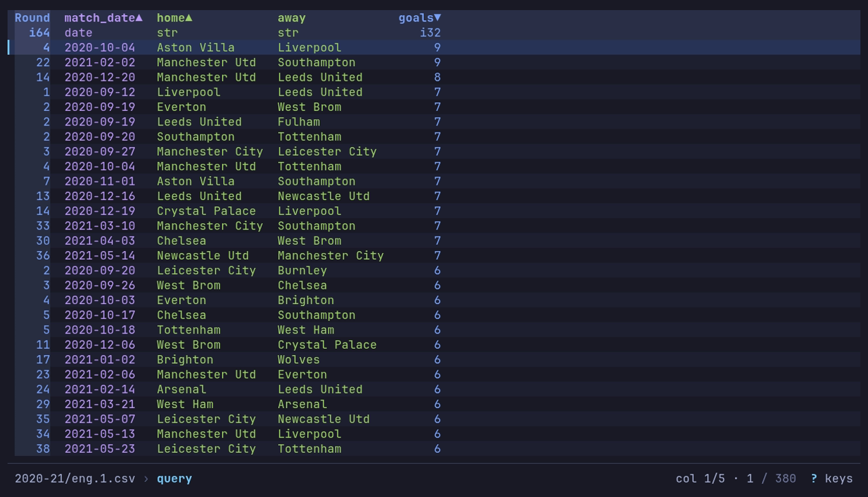This screenshot has height=497, width=868.
Task: Click the Fulham away cell
Action: (x=299, y=122)
